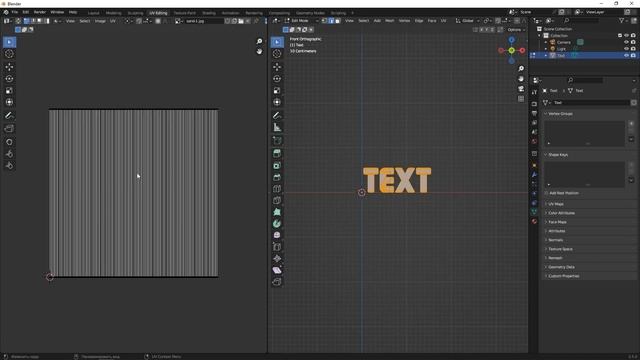Enable edge select mode in 3D viewport
This screenshot has width=640, height=360.
(x=331, y=20)
